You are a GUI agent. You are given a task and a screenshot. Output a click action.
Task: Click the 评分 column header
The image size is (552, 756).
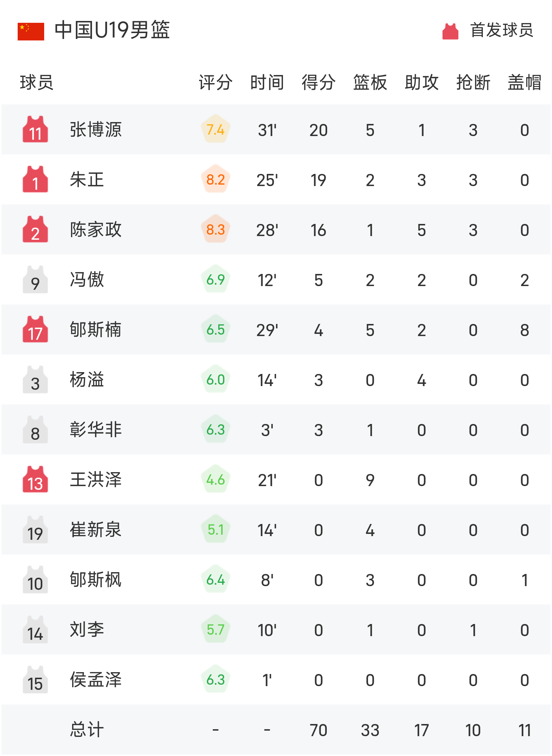point(215,82)
